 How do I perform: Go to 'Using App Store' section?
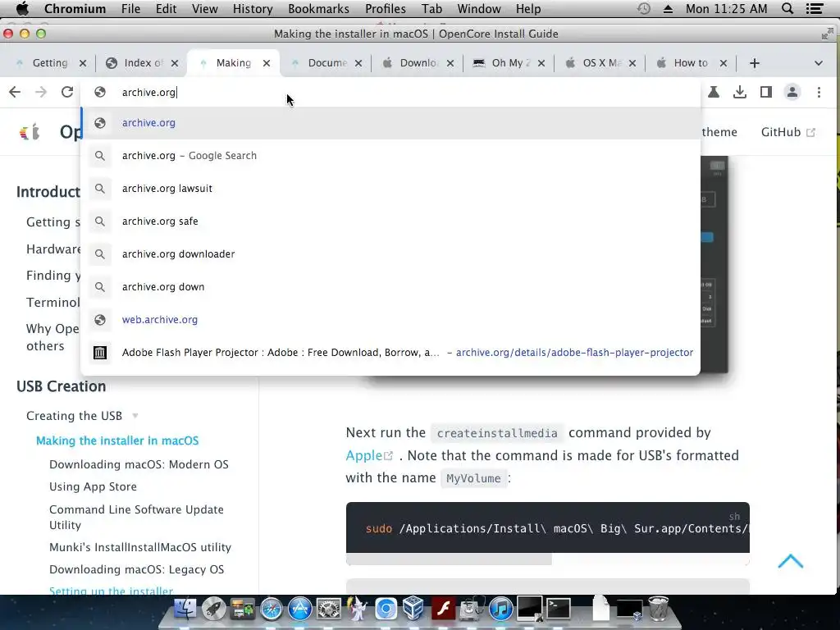93,486
